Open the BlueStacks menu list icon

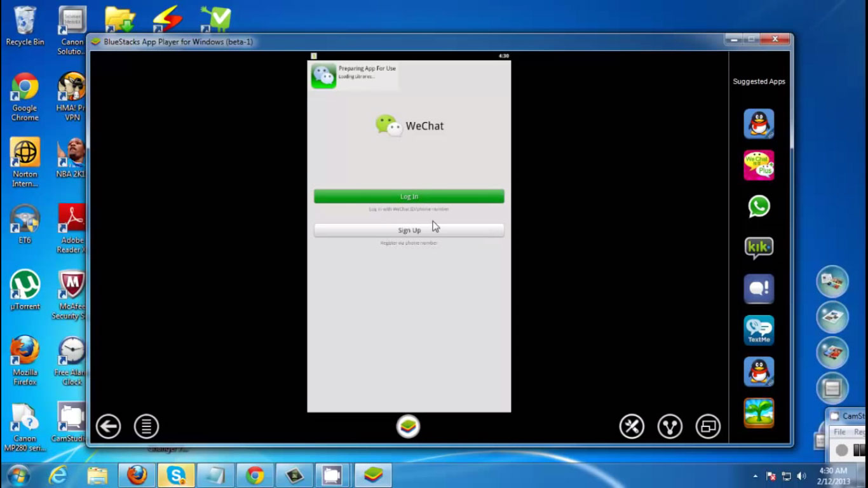coord(146,426)
